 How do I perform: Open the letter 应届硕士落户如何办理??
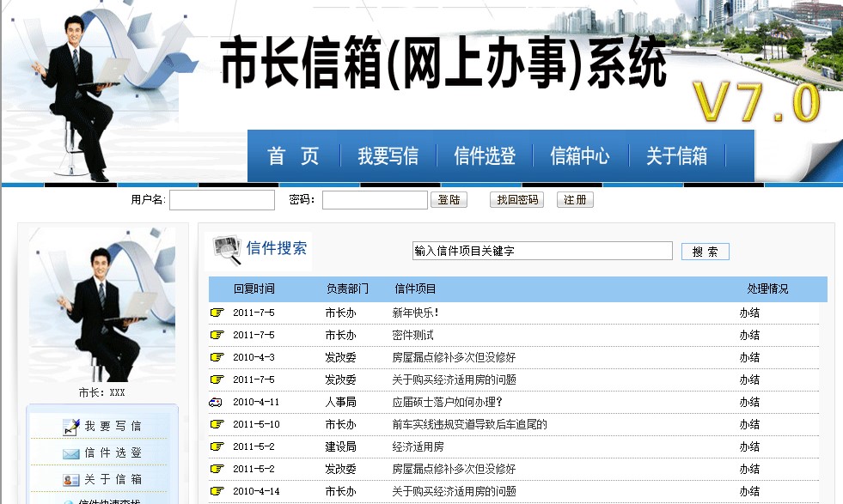pos(448,402)
